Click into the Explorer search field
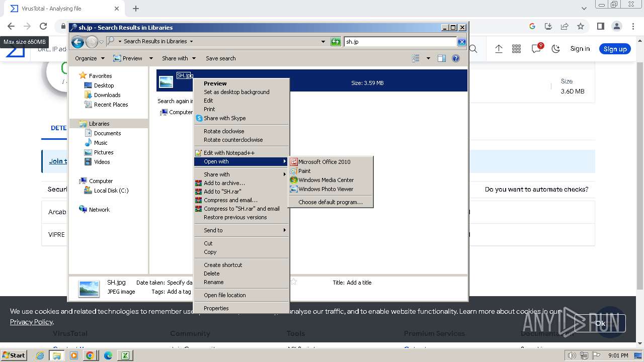 pyautogui.click(x=400, y=42)
